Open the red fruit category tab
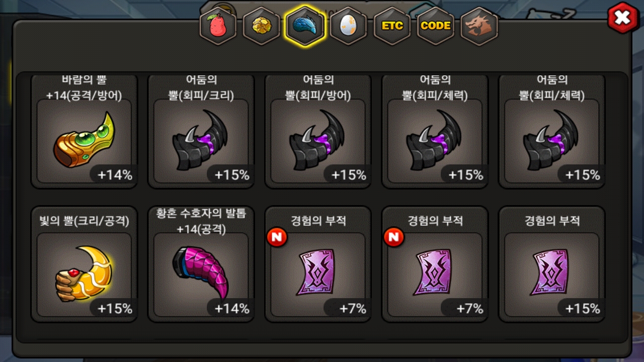 218,26
